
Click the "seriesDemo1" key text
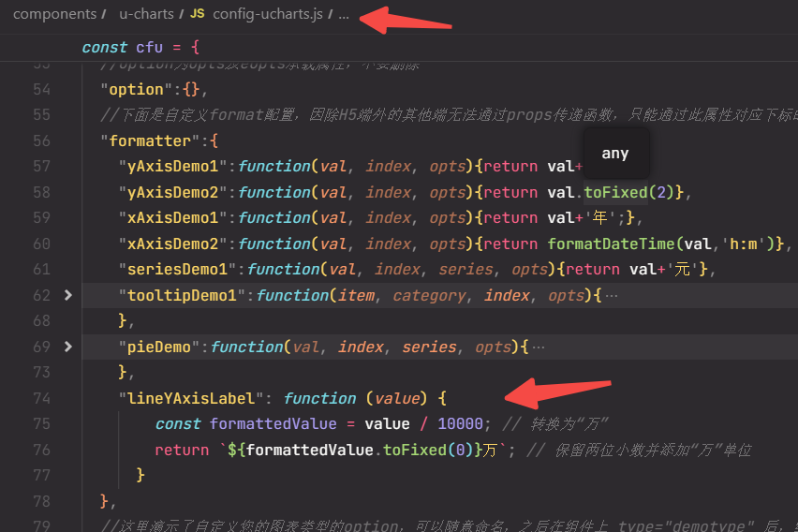178,270
